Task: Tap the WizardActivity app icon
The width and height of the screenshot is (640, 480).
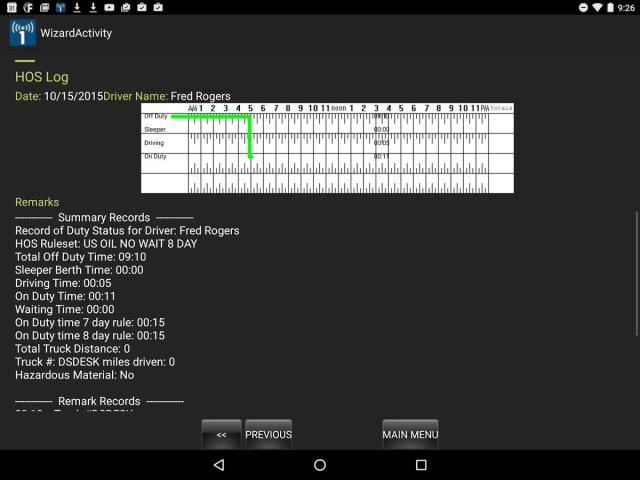Action: click(x=22, y=33)
